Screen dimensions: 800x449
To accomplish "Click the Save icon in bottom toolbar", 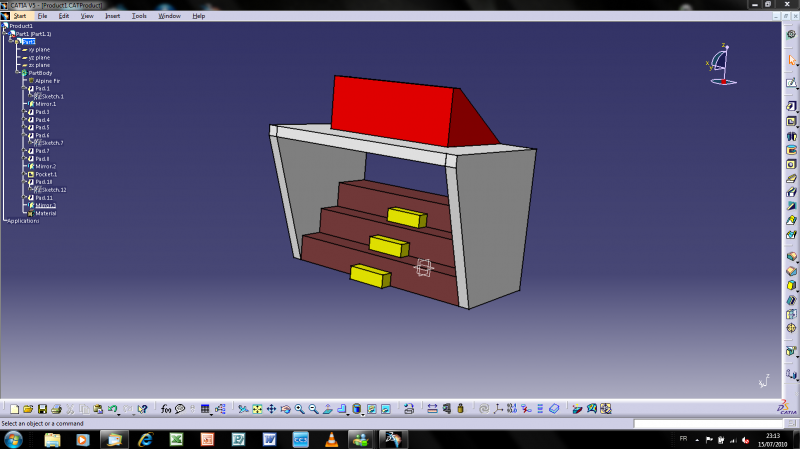I will [42, 409].
